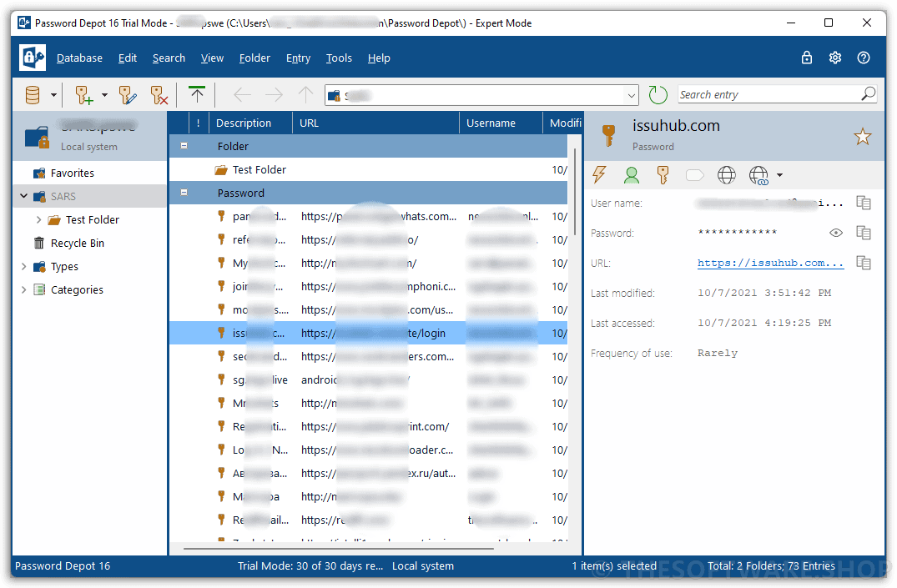Lock the database with padlock icon
Screen dimensions: 897x588
[x=807, y=58]
